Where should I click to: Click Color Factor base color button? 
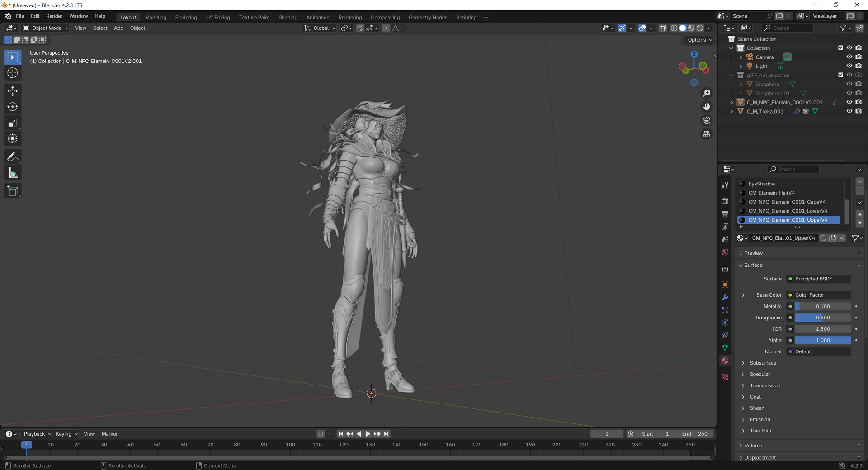pyautogui.click(x=819, y=295)
